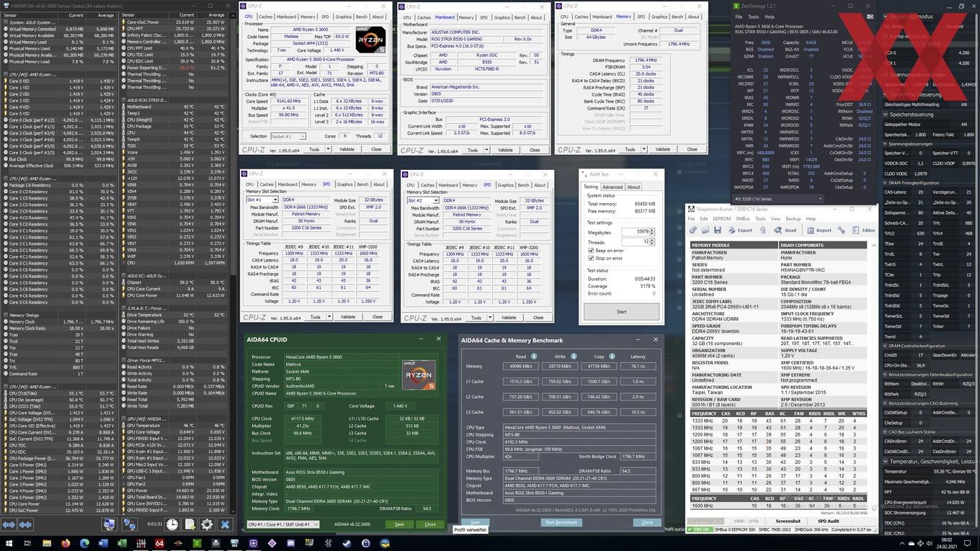Open Windows Task View from taskbar

tap(27, 543)
